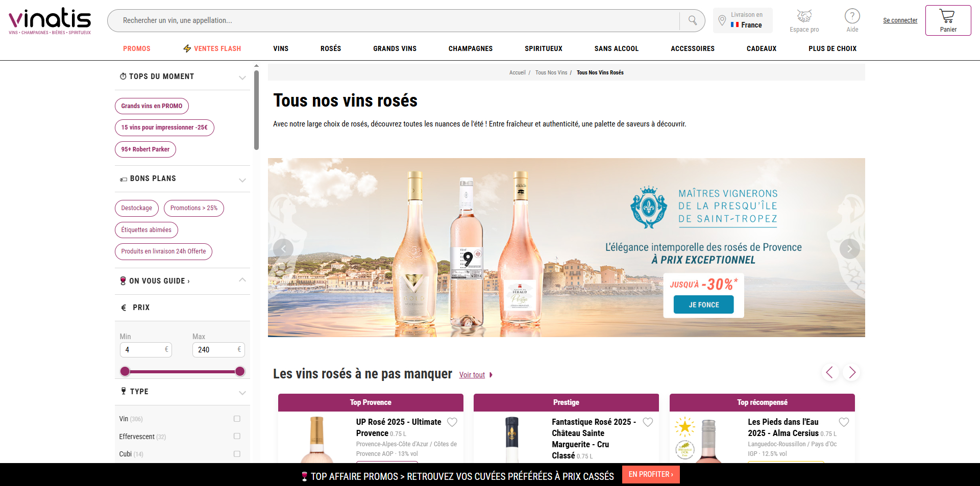Show next banner slide
Image resolution: width=980 pixels, height=486 pixels.
coord(849,249)
